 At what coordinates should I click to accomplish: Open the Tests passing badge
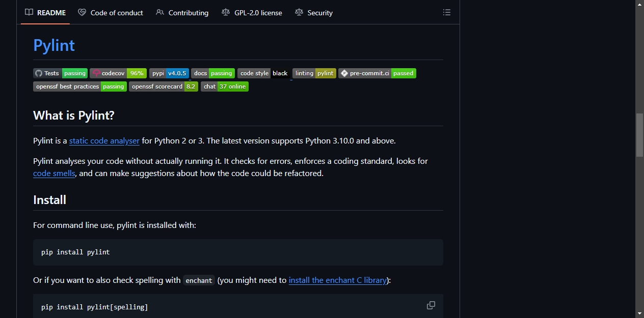click(x=60, y=73)
